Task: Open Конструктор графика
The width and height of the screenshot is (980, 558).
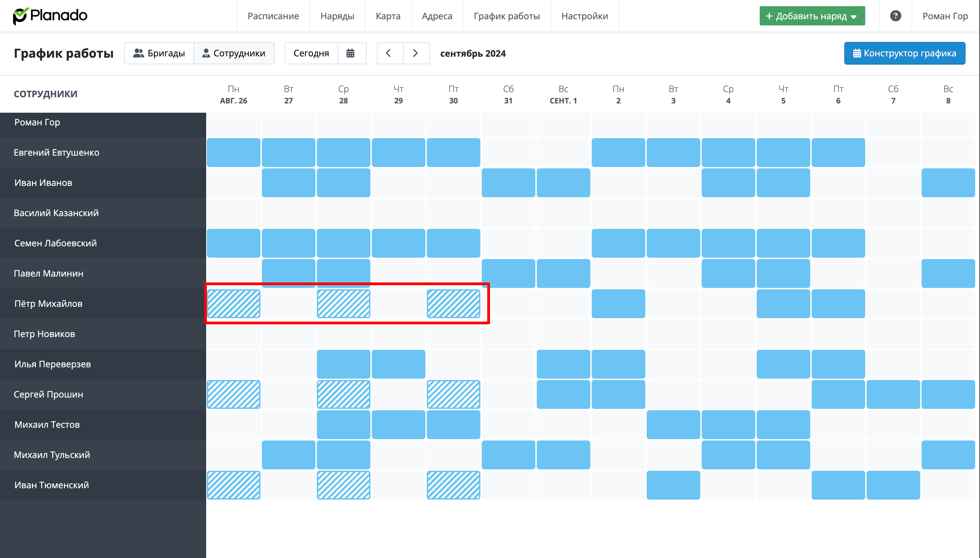Action: [x=904, y=53]
